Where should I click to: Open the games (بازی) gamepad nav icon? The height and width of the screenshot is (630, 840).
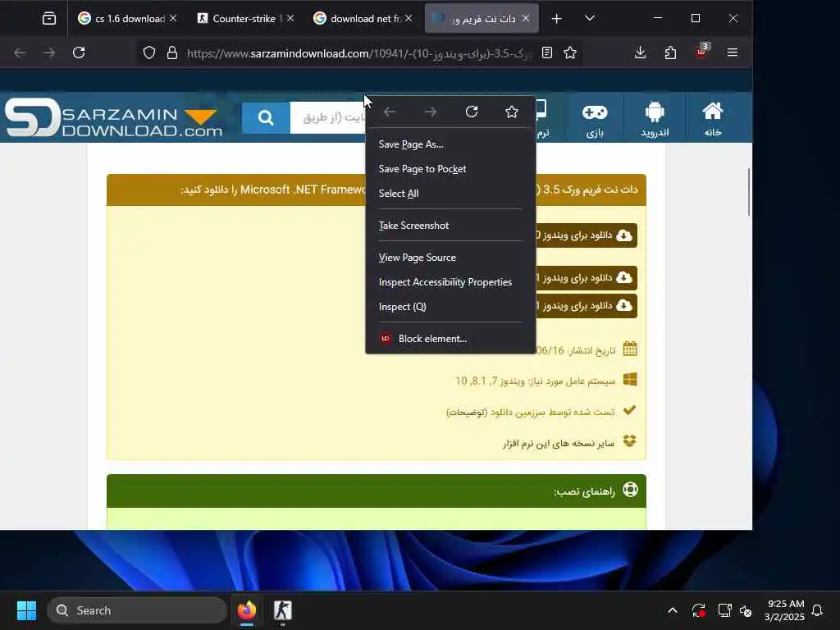point(595,119)
